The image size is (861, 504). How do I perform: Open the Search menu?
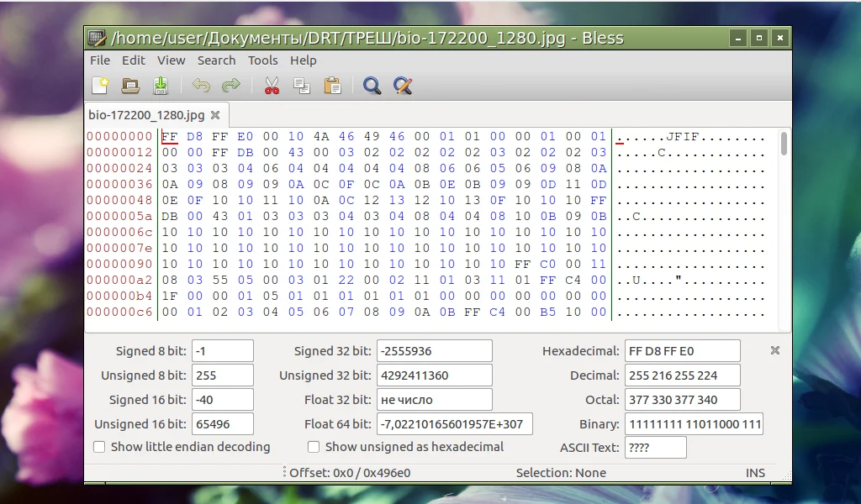pyautogui.click(x=216, y=60)
